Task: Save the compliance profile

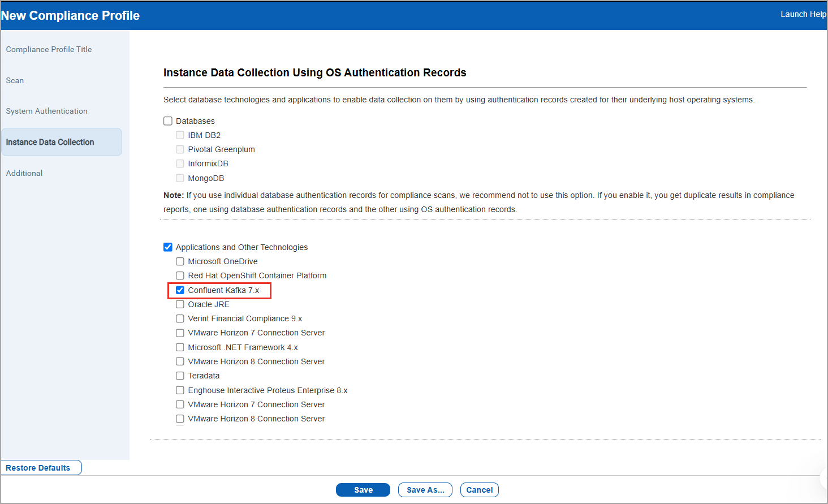Action: click(363, 489)
